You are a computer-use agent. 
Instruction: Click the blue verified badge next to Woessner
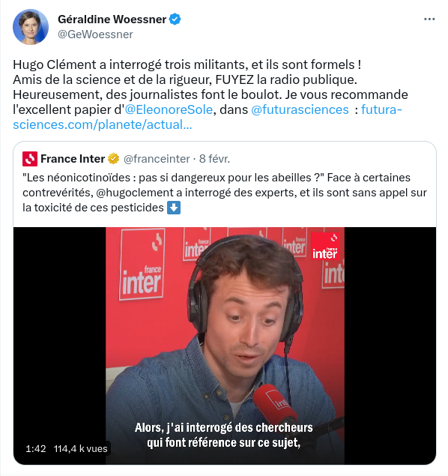pyautogui.click(x=175, y=19)
